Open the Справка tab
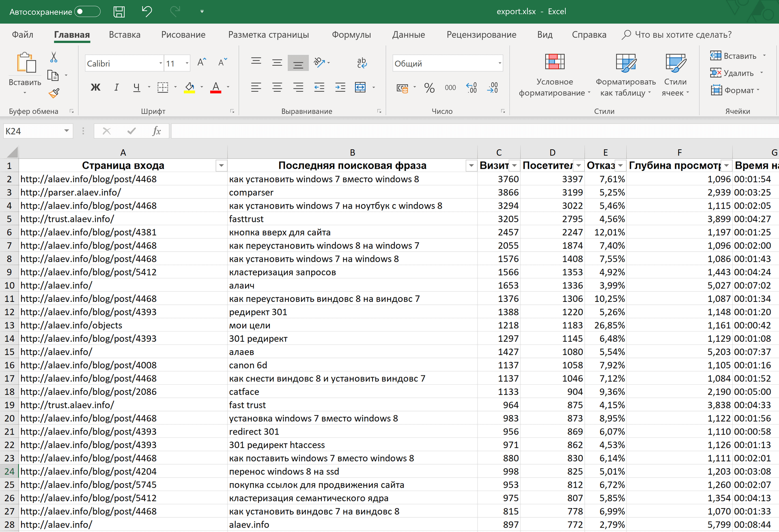Viewport: 779px width, 532px height. [x=589, y=34]
